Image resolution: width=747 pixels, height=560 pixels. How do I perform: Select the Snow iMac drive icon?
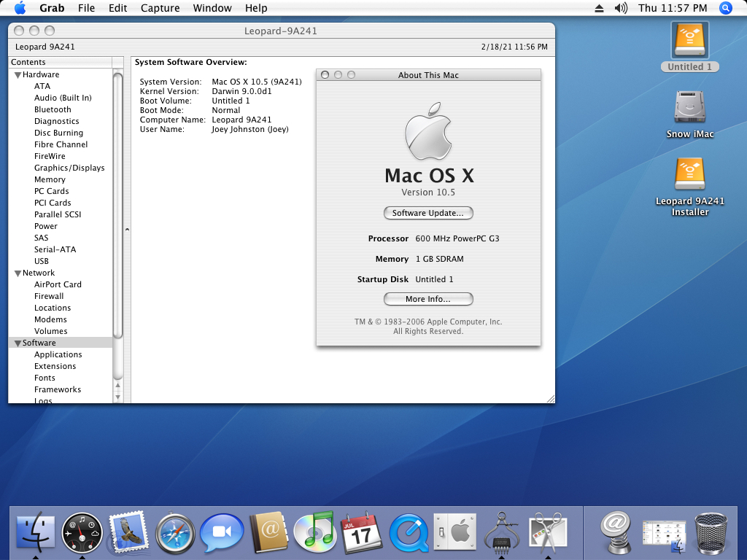tap(689, 108)
